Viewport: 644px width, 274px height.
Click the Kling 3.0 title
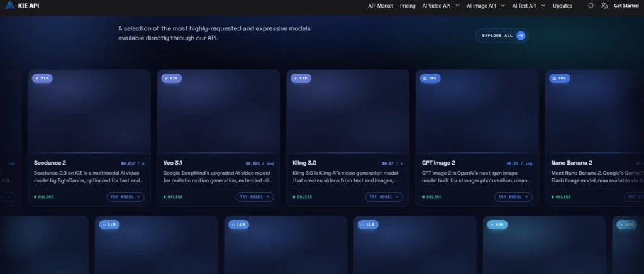(x=305, y=163)
